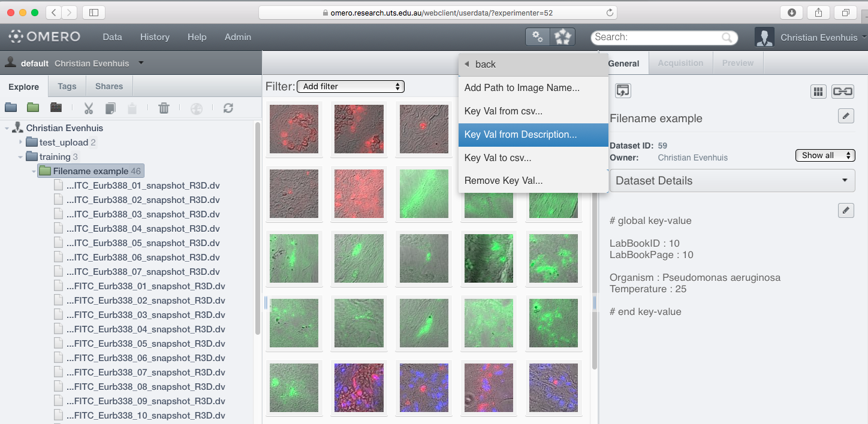Refresh the data tree
The image size is (868, 424).
[228, 108]
